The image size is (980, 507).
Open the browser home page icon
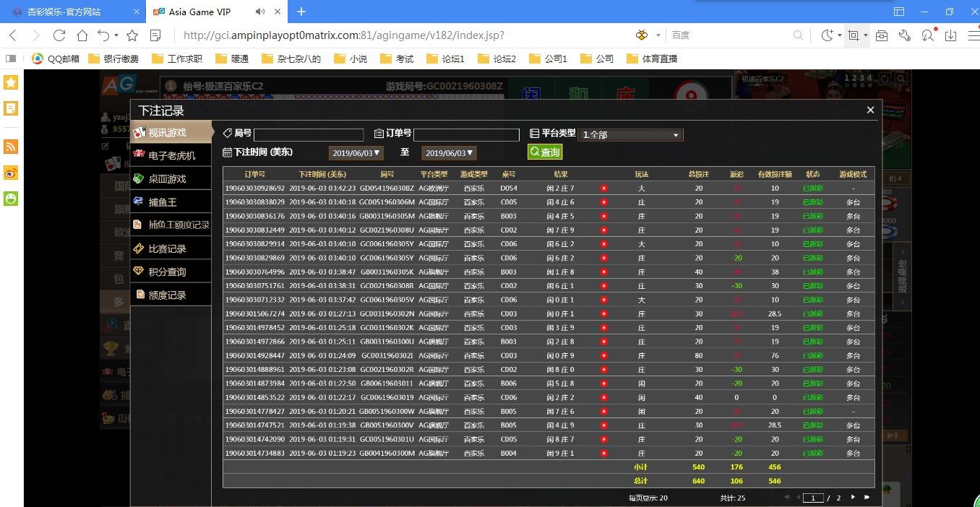[82, 35]
